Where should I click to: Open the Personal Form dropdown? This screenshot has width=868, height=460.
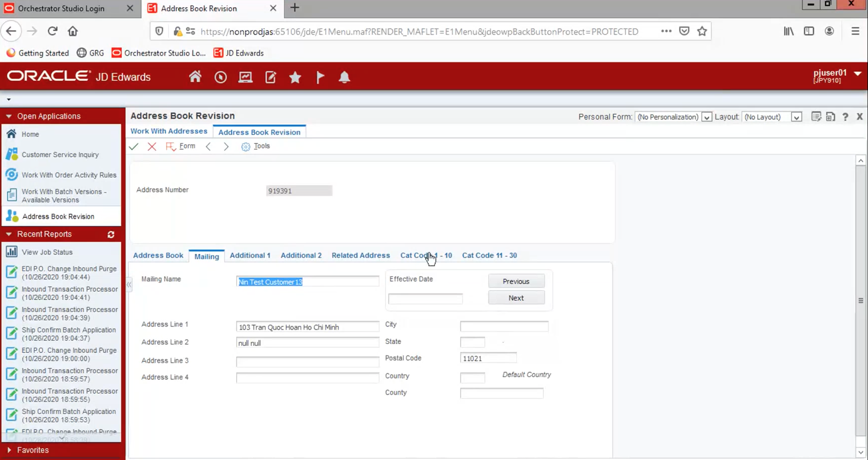pos(706,117)
